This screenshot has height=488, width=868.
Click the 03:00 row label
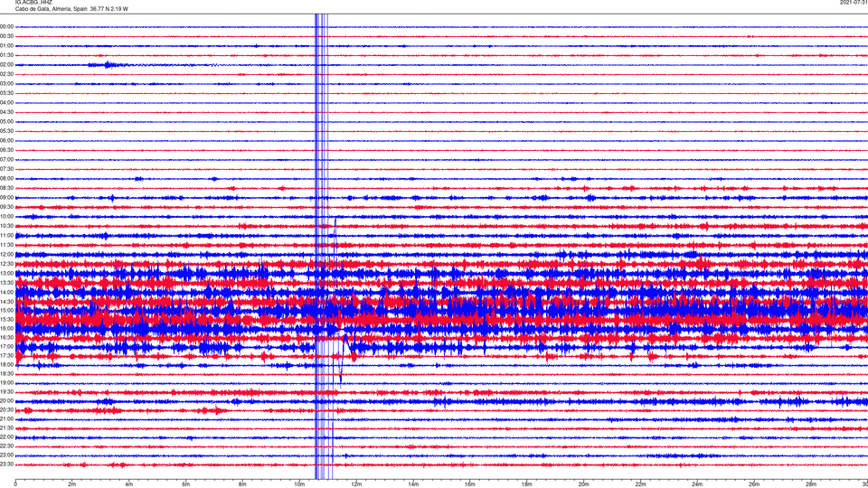click(x=6, y=83)
